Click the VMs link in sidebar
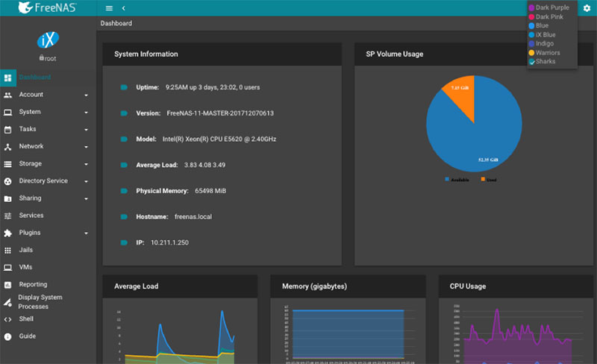This screenshot has width=597, height=364. (x=25, y=268)
